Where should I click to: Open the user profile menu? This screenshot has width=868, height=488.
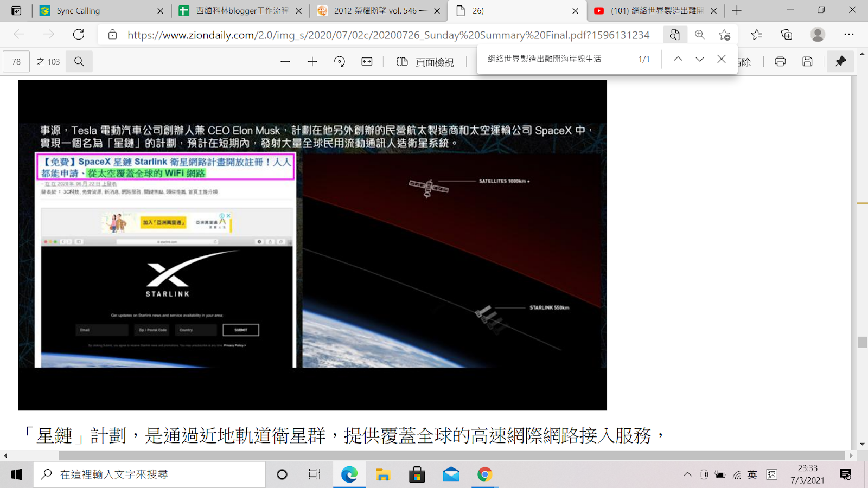(818, 35)
